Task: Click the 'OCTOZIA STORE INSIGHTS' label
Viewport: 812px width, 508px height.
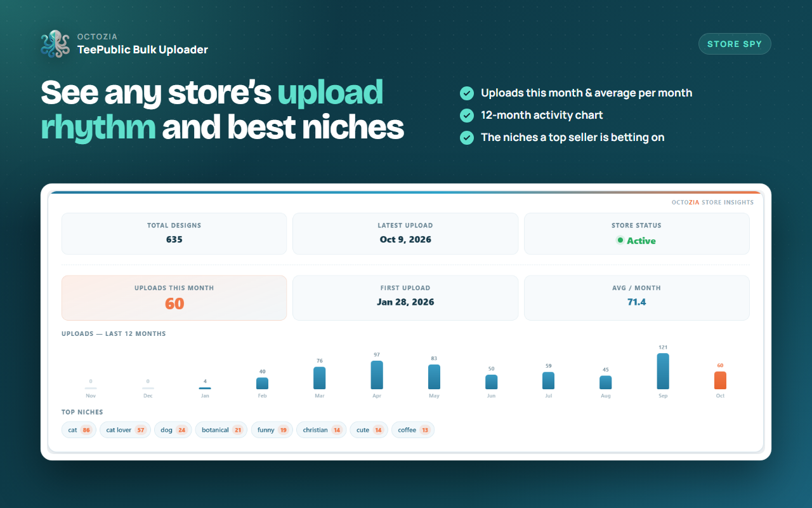Action: pos(713,203)
